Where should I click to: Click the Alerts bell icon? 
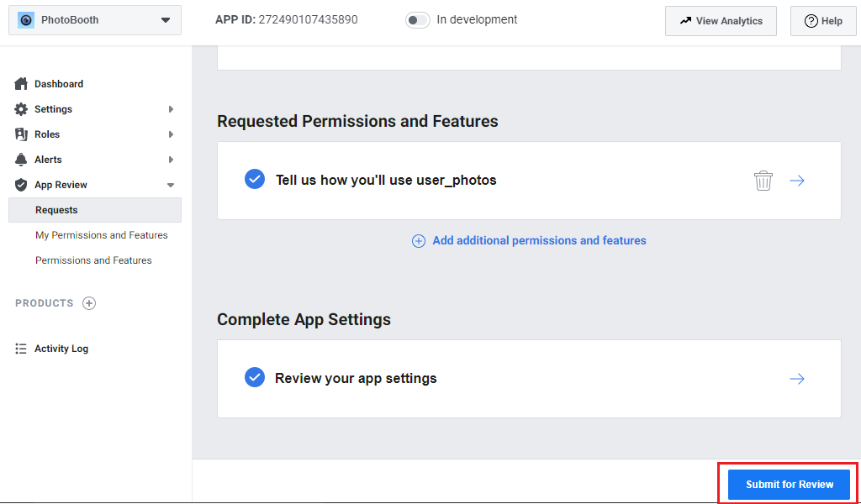(21, 160)
